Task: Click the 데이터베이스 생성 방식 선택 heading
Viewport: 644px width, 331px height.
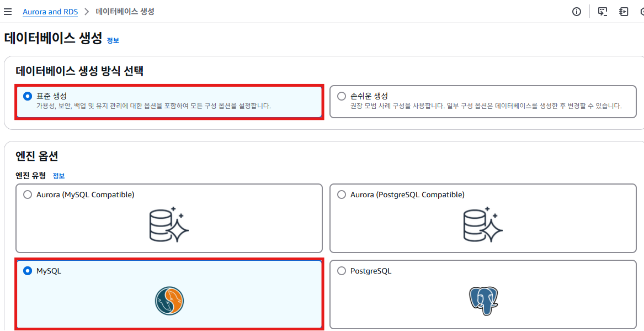Action: pyautogui.click(x=79, y=71)
